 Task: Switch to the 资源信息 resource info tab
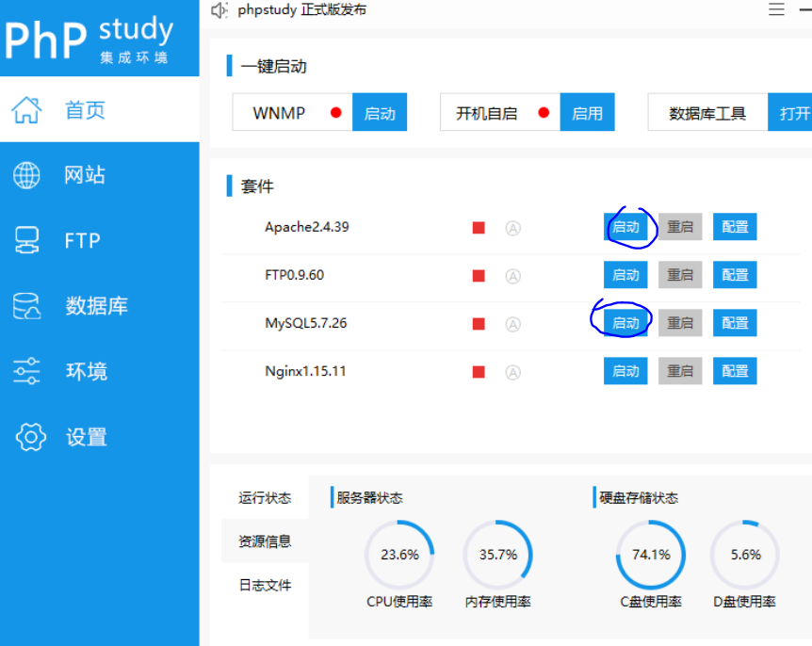tap(264, 541)
